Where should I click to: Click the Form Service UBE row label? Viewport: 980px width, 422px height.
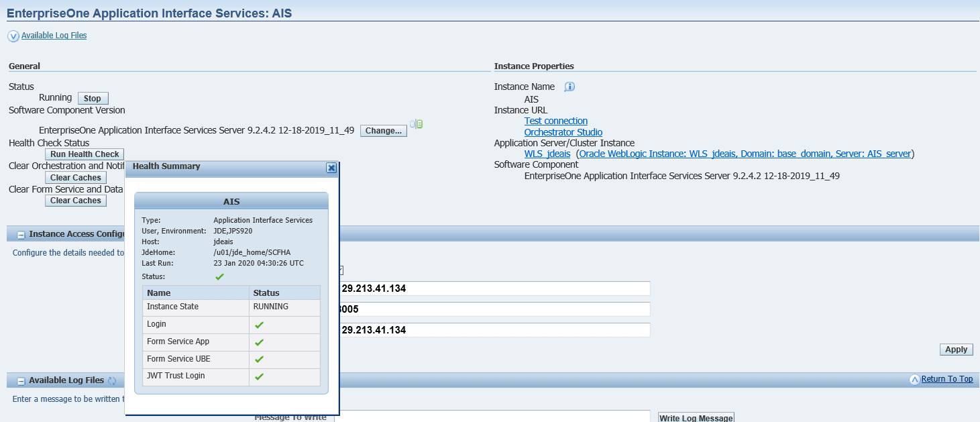coord(178,359)
